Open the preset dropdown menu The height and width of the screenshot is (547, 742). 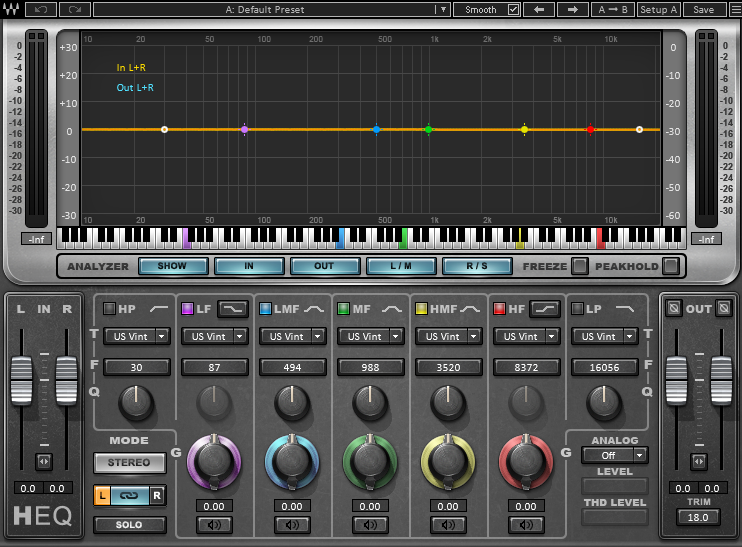tap(442, 9)
